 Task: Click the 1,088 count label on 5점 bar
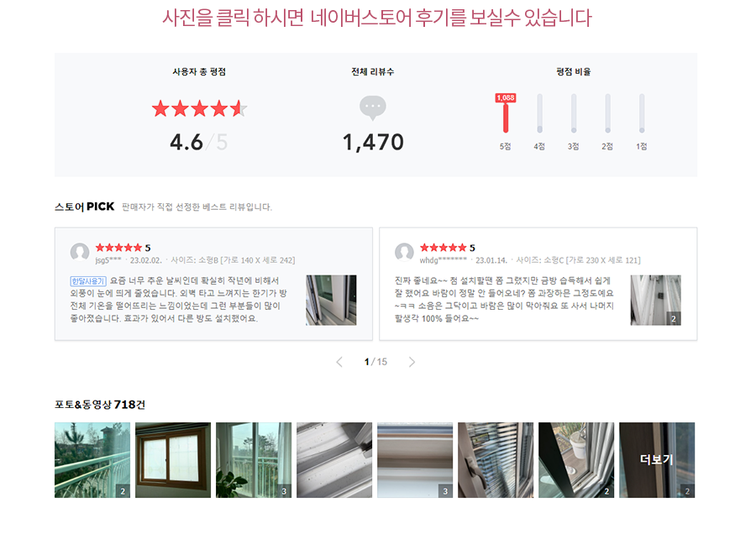(506, 98)
